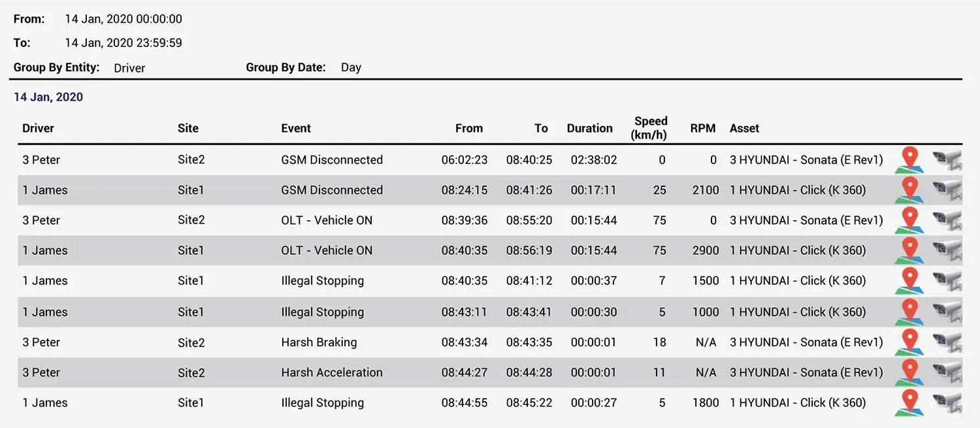Select the Asset column header
980x428 pixels.
[744, 128]
